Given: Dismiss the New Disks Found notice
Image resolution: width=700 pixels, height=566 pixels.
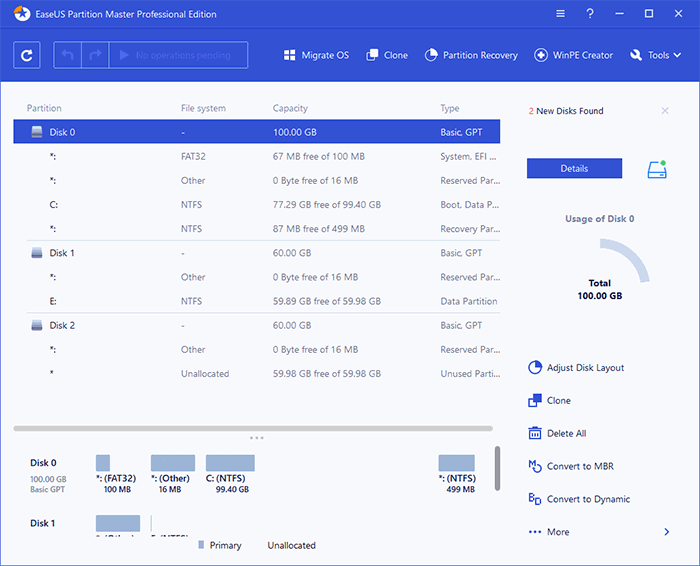Looking at the screenshot, I should 665,111.
